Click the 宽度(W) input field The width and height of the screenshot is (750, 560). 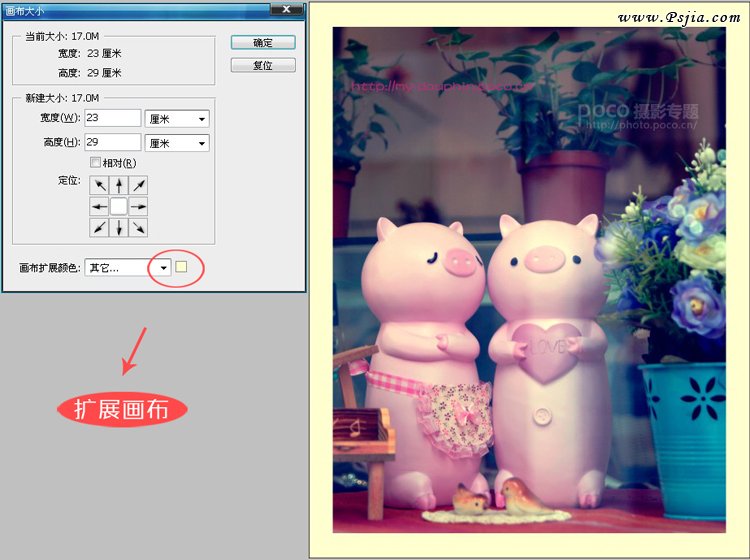[113, 118]
